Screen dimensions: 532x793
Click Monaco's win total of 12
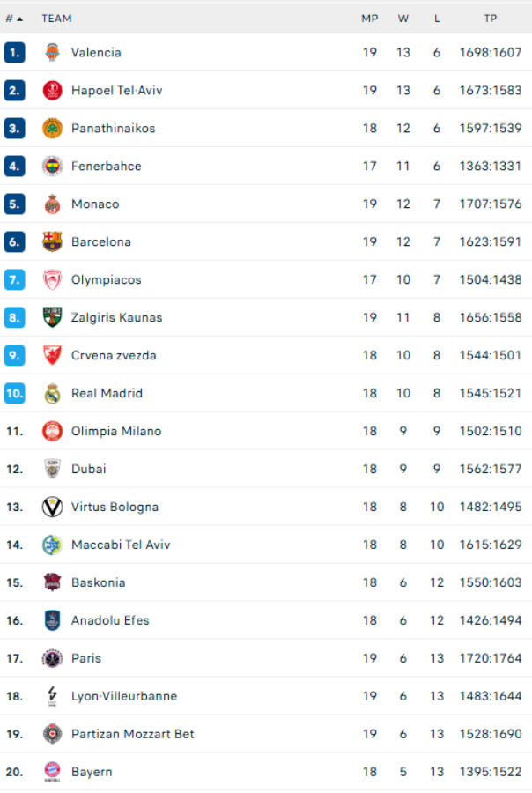click(x=403, y=204)
